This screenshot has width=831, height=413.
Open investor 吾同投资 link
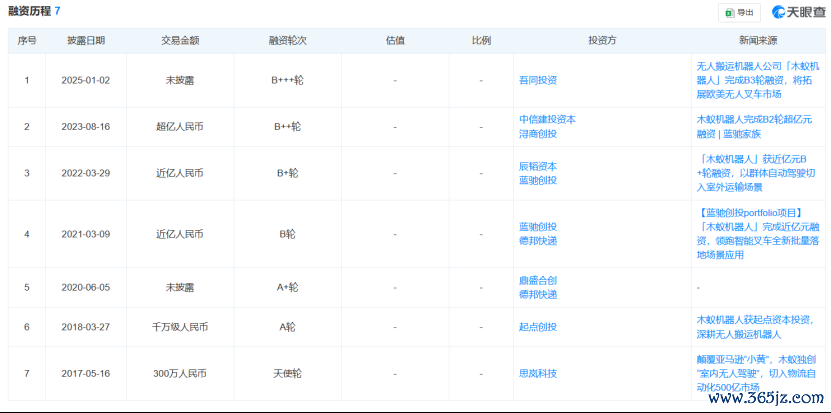coord(538,81)
